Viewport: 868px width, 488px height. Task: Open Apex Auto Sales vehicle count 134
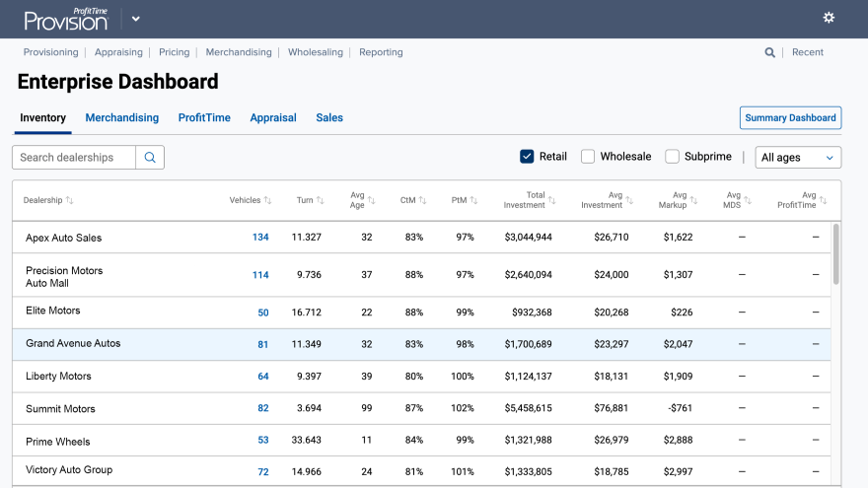[x=260, y=238]
